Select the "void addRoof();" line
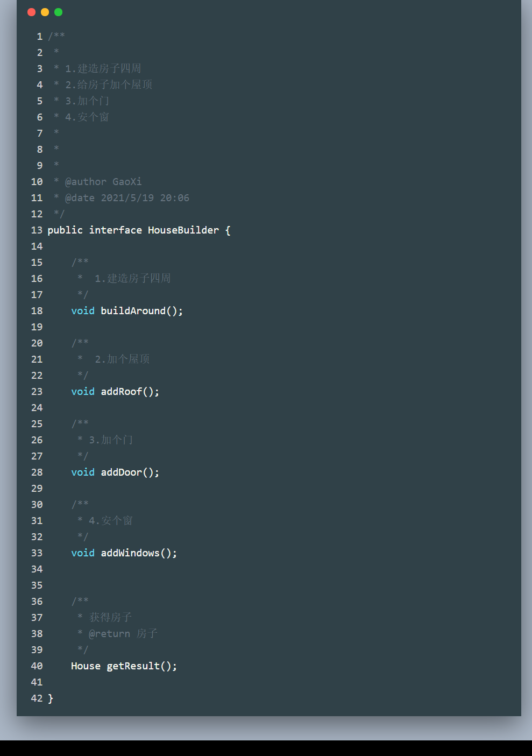Screen dimensions: 532x756 tap(115, 392)
